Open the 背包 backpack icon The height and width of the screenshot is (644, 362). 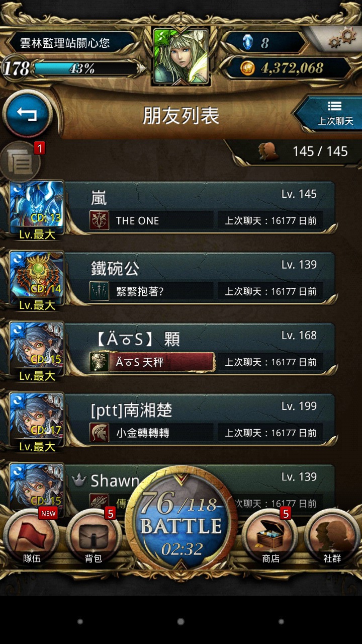tap(94, 537)
